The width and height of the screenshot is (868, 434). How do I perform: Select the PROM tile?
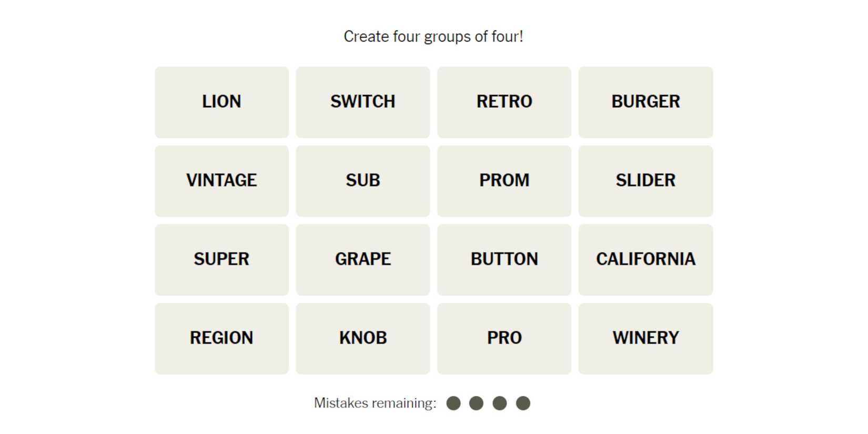tap(504, 181)
